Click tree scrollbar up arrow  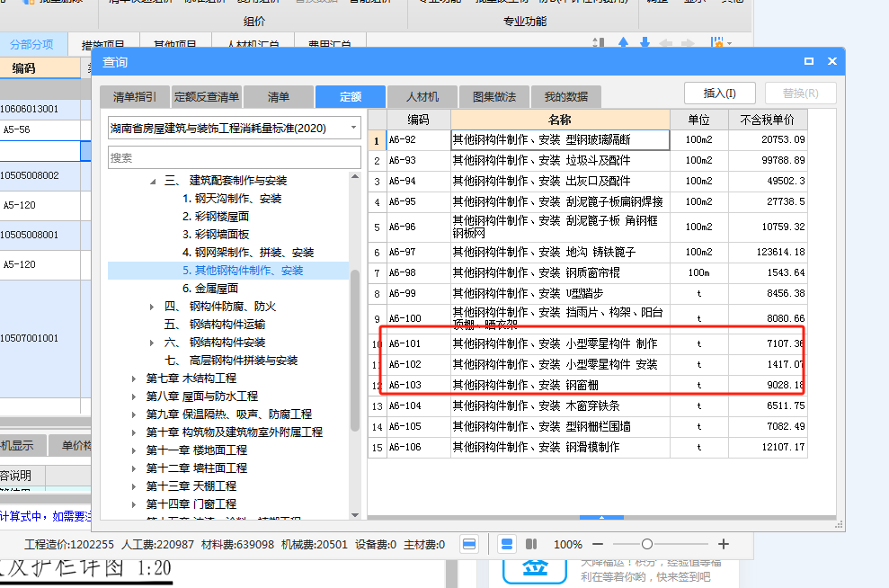click(355, 177)
